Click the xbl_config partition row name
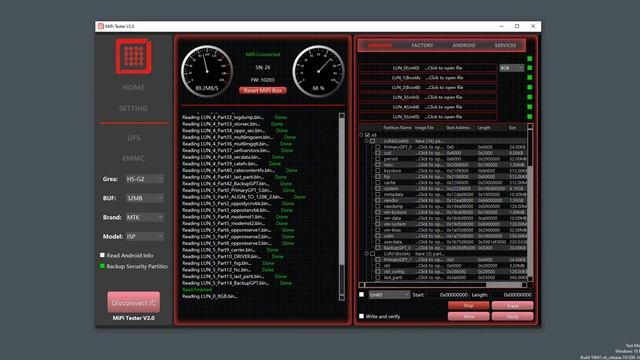This screenshot has width=640, height=360. point(395,271)
